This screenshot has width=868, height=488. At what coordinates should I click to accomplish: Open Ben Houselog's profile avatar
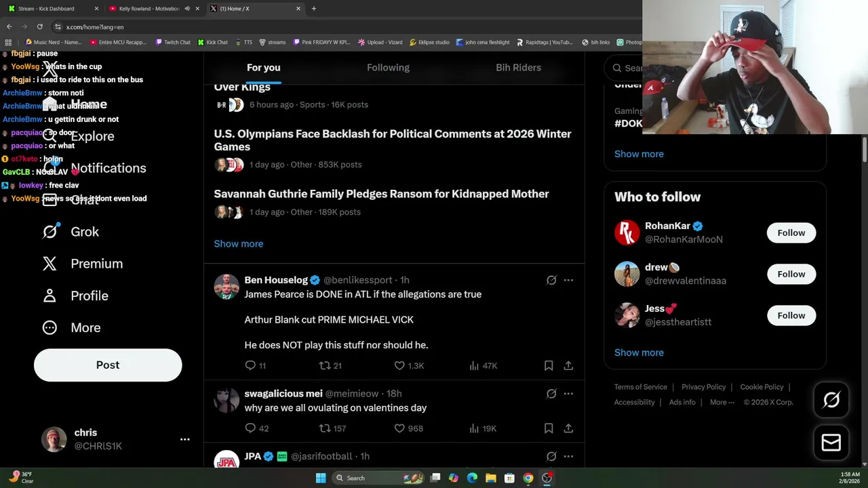[226, 287]
